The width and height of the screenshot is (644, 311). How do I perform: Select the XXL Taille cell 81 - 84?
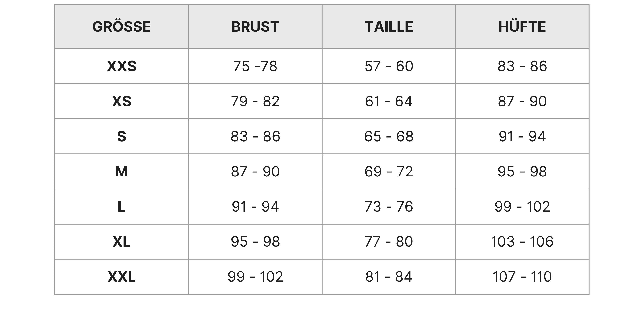pos(389,277)
